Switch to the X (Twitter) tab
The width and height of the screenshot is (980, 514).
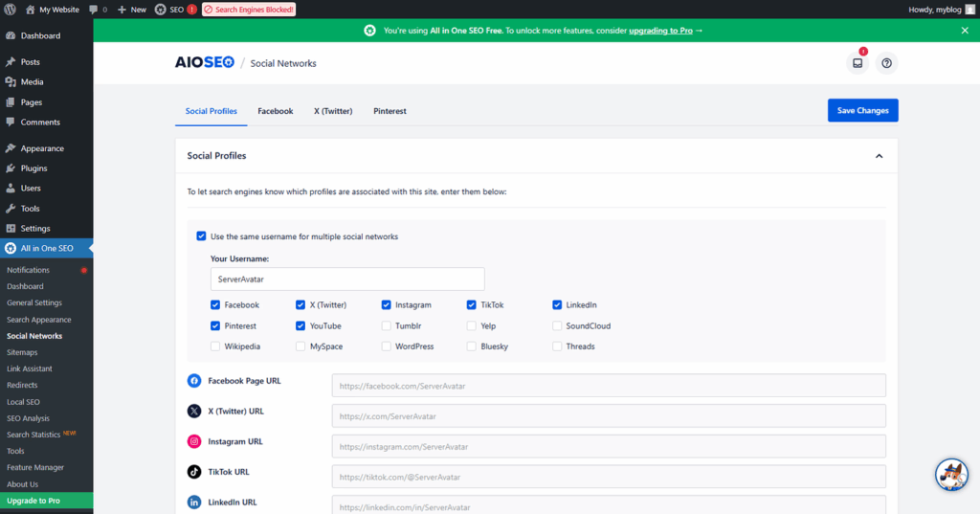coord(333,111)
